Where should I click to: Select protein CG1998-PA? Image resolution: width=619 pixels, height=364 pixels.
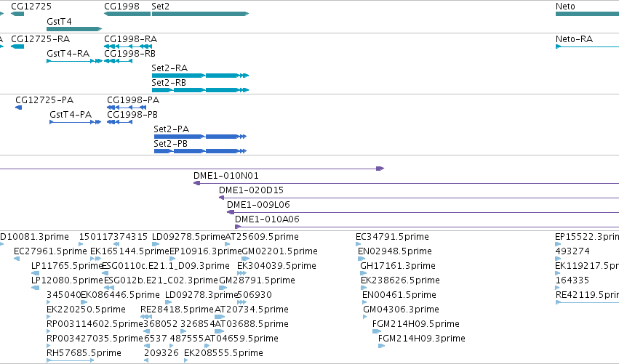coord(133,100)
